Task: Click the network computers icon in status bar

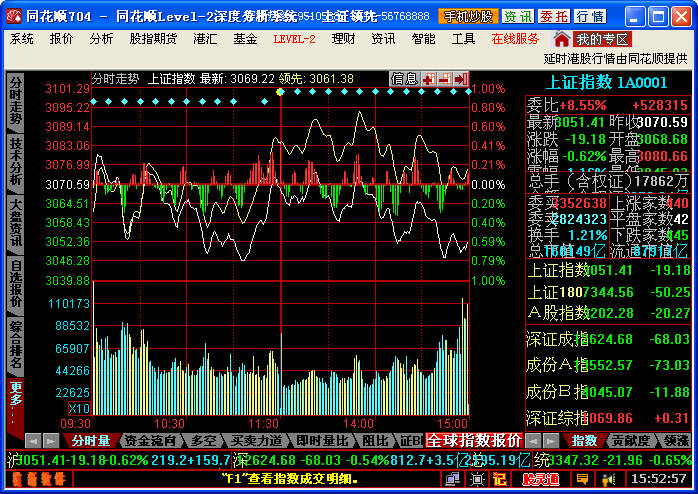Action: pyautogui.click(x=453, y=479)
